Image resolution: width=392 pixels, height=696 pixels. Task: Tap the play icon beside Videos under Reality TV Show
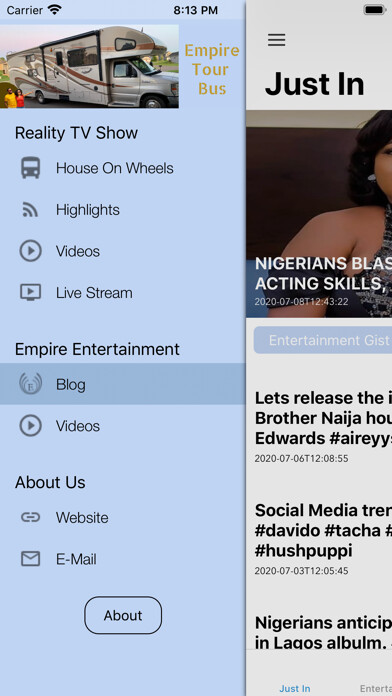31,251
